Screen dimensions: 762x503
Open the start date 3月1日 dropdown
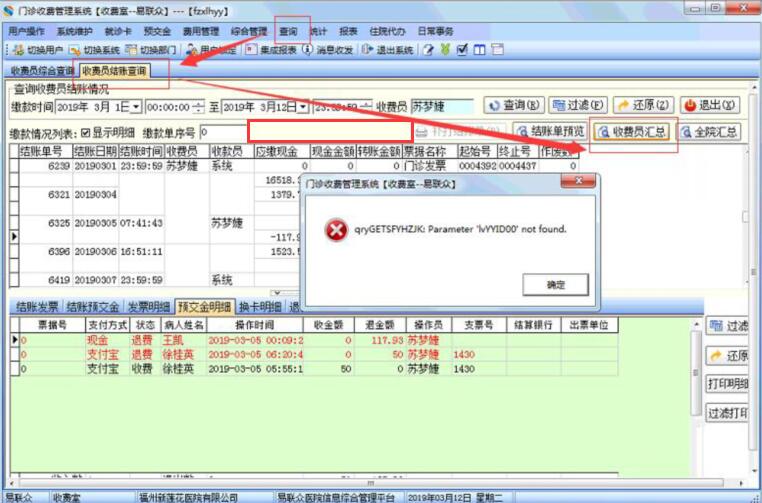tap(136, 107)
